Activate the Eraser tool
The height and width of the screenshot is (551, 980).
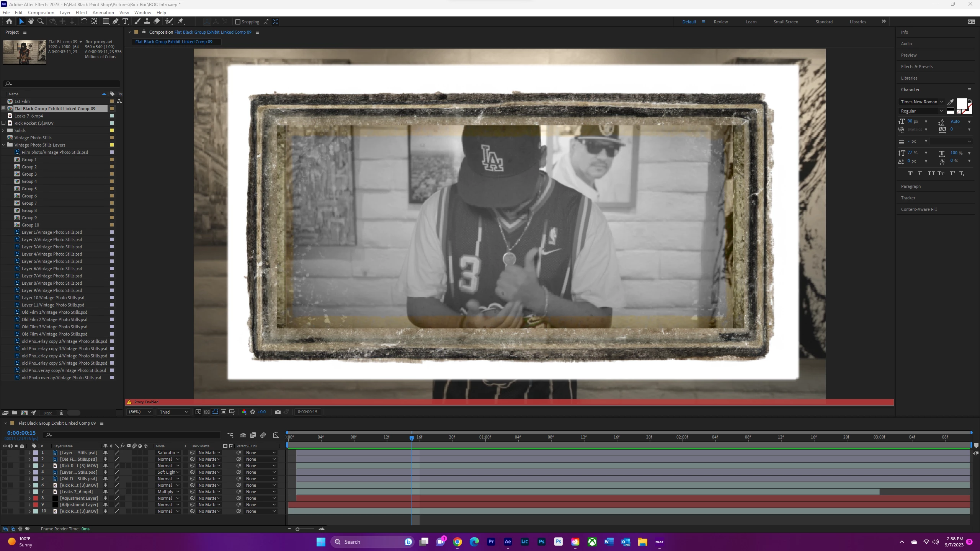[x=157, y=22]
